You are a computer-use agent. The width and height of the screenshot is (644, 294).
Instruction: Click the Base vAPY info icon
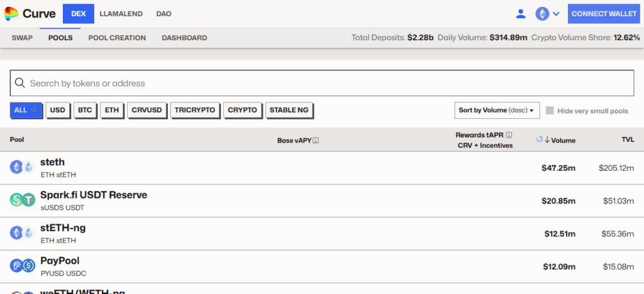pos(316,140)
